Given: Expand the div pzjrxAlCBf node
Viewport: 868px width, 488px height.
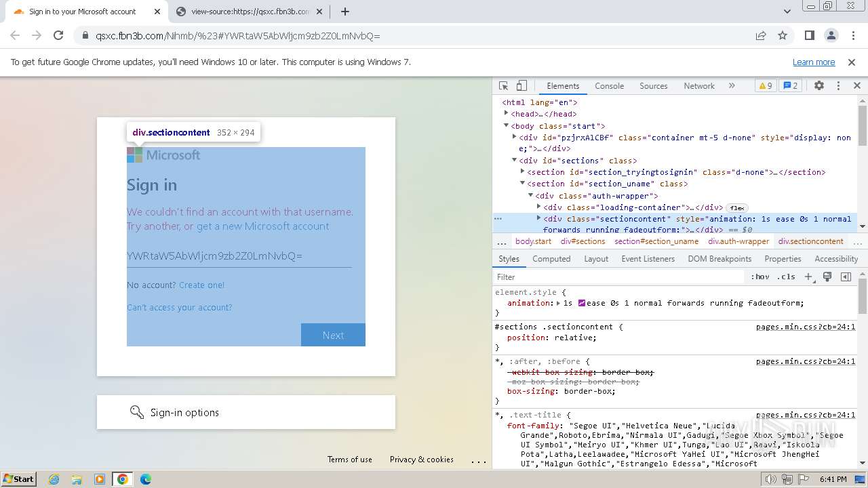Looking at the screenshot, I should pos(514,136).
